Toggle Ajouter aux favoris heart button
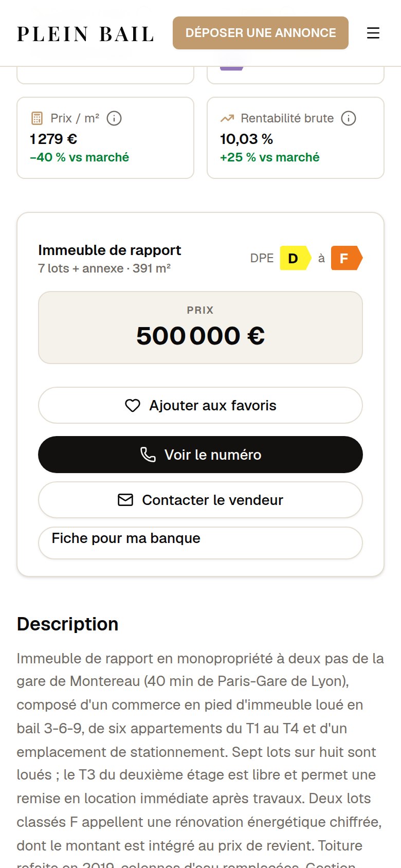The image size is (401, 868). tap(200, 405)
